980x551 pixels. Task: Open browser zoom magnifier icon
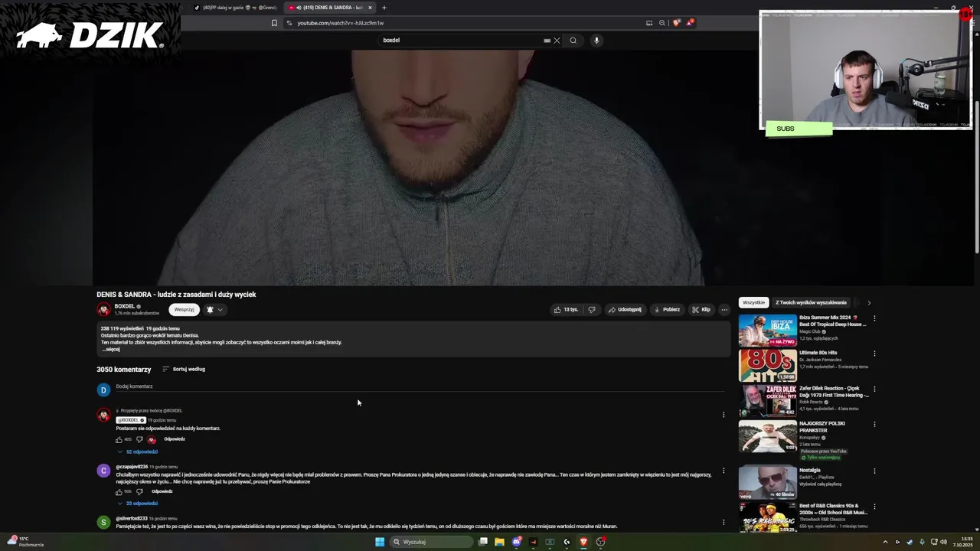click(x=662, y=23)
